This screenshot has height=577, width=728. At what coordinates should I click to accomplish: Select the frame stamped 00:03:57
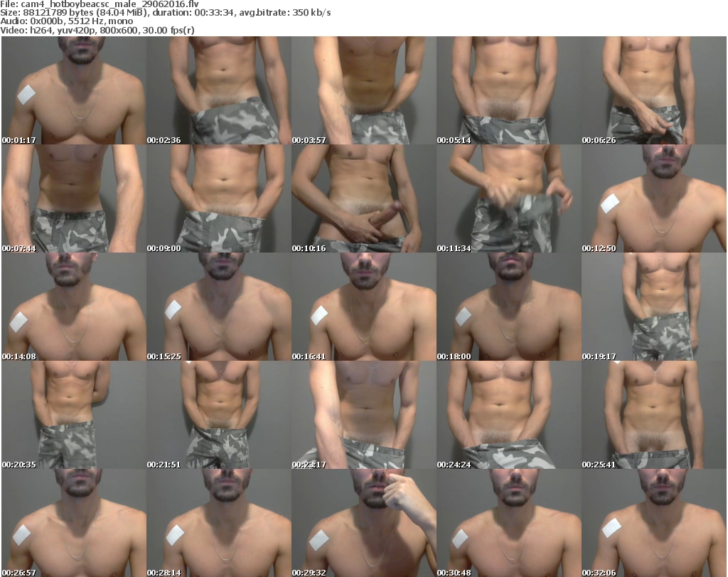(x=364, y=90)
